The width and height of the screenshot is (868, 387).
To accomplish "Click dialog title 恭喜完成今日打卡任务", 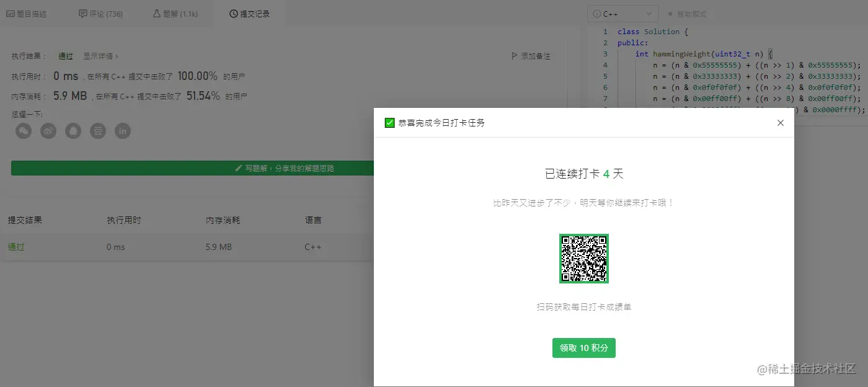I will click(441, 123).
